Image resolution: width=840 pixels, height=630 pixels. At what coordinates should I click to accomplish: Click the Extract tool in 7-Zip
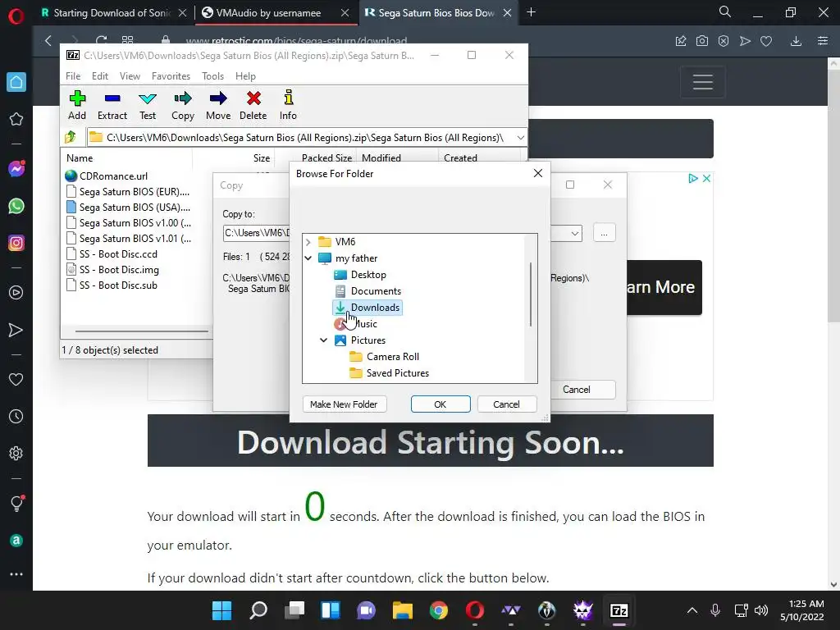112,105
